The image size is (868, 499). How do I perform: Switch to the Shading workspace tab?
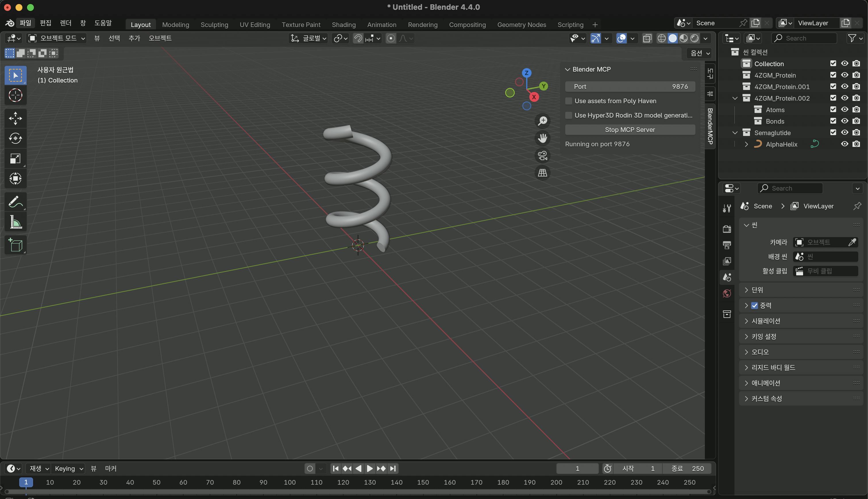tap(344, 25)
